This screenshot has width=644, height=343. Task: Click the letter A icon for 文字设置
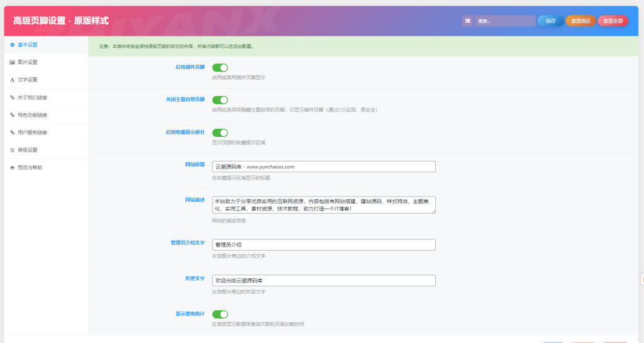[x=12, y=80]
